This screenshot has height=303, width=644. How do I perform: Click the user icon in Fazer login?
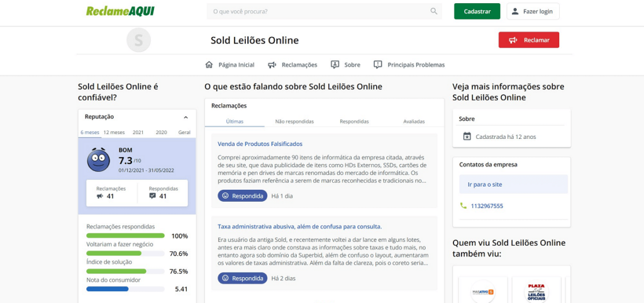(x=515, y=11)
